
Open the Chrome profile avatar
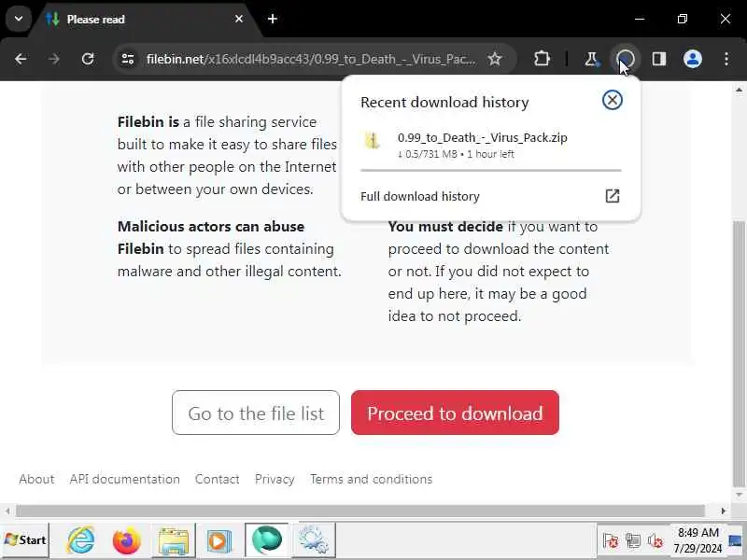coord(692,59)
